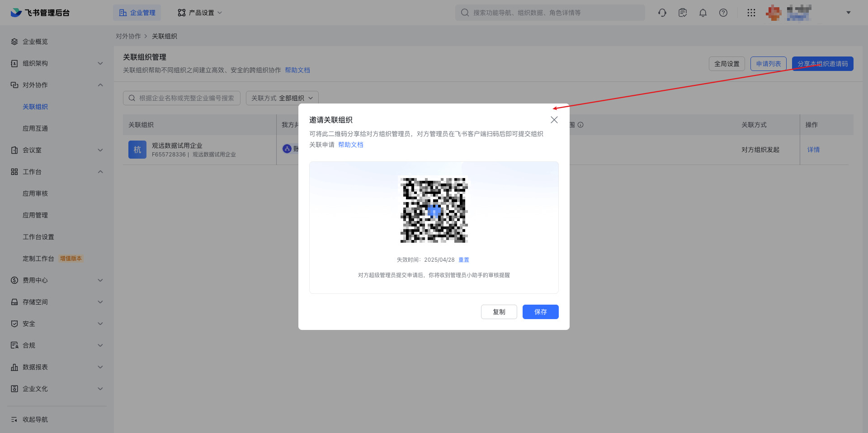Click 重置 to reset the QR code expiry

(464, 260)
